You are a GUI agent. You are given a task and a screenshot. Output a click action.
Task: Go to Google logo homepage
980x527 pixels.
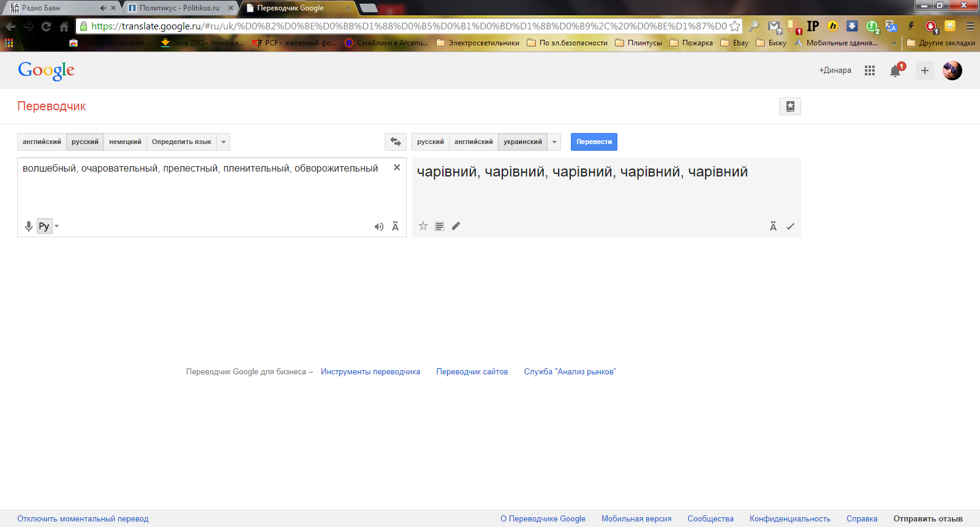[x=47, y=70]
